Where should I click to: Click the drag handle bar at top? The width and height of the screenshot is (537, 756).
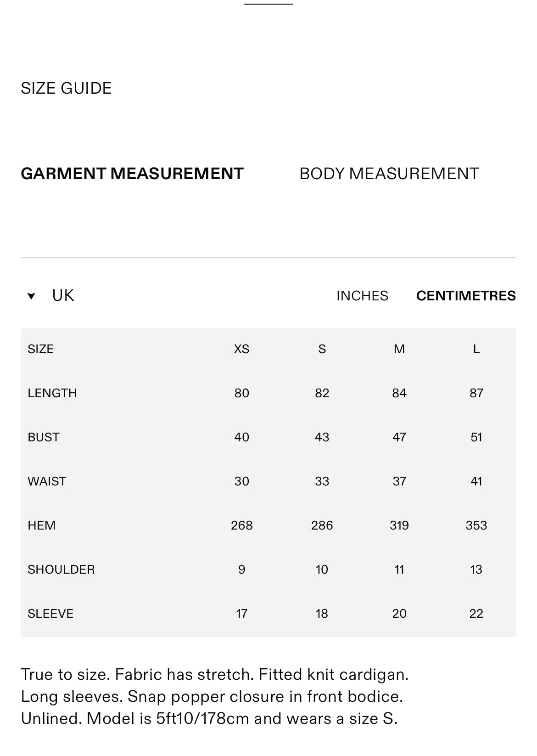268,4
